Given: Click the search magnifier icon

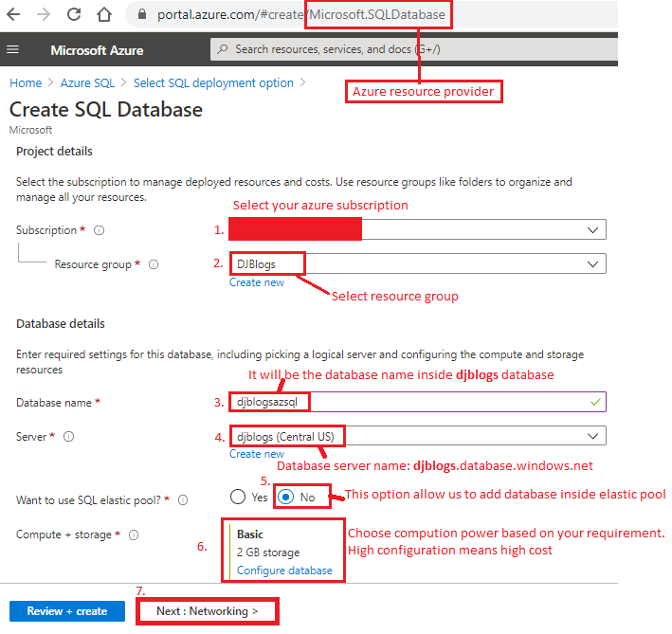Looking at the screenshot, I should pyautogui.click(x=223, y=49).
